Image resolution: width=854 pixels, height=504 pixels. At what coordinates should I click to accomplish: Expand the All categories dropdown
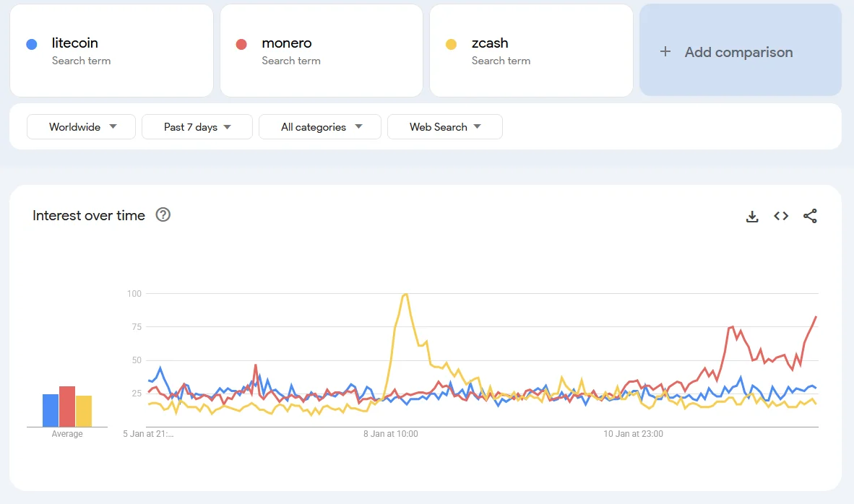pyautogui.click(x=320, y=127)
